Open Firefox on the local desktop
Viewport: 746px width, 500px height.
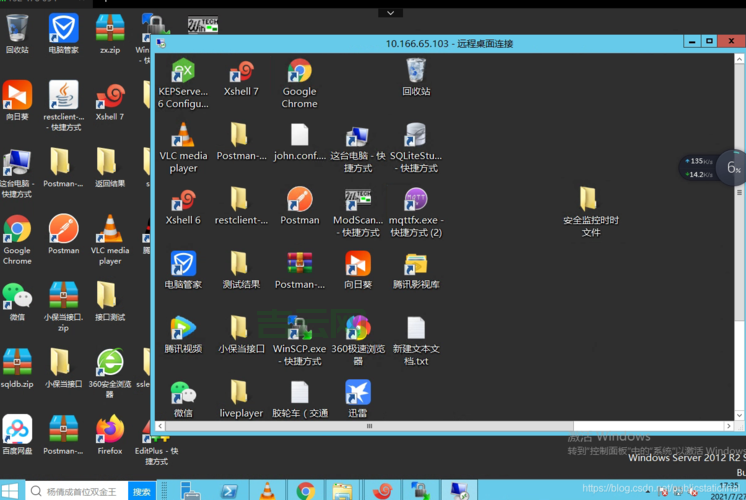pos(110,430)
